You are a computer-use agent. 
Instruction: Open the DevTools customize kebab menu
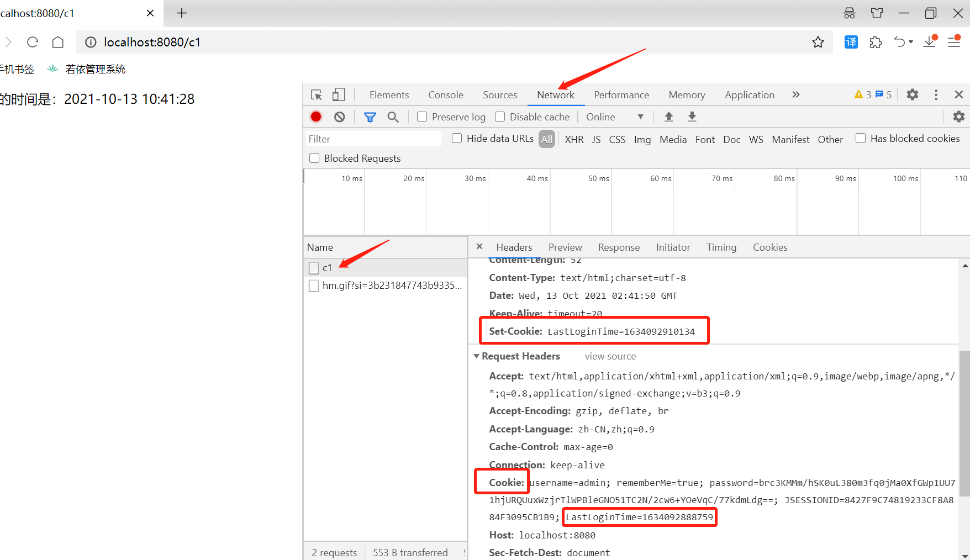point(936,95)
